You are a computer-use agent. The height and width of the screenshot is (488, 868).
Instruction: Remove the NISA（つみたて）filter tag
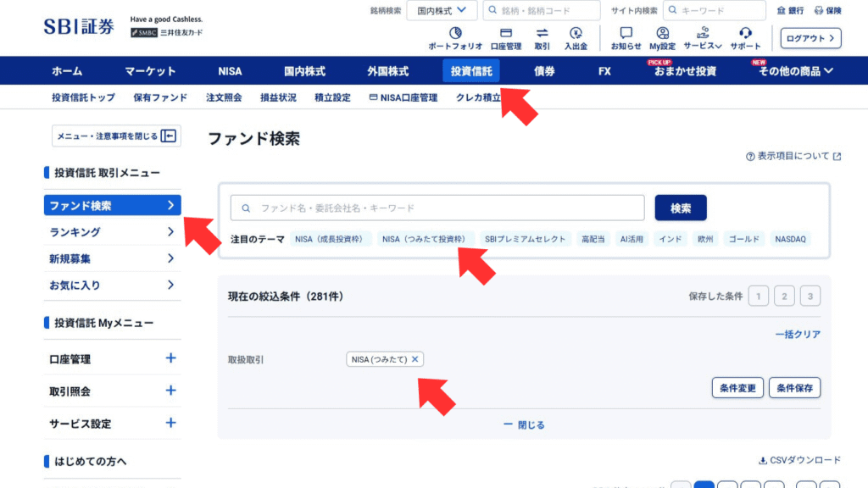415,359
